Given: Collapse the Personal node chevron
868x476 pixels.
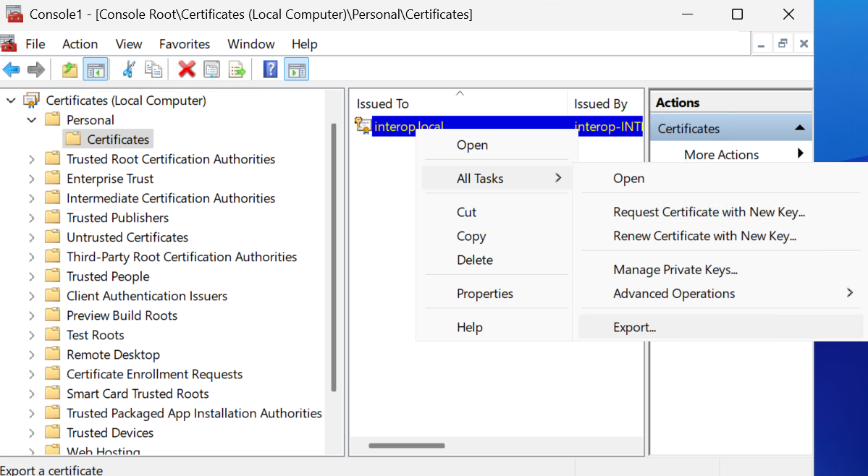Looking at the screenshot, I should 32,120.
